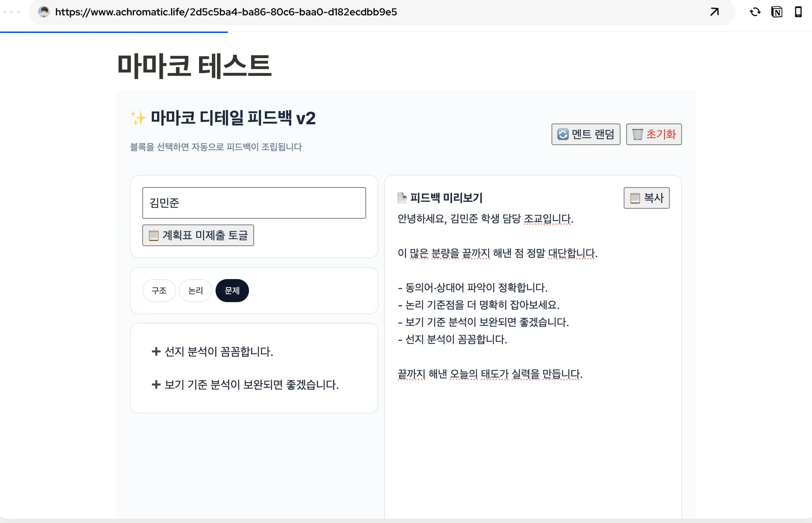Click the URL address text
The width and height of the screenshot is (812, 523).
(226, 12)
